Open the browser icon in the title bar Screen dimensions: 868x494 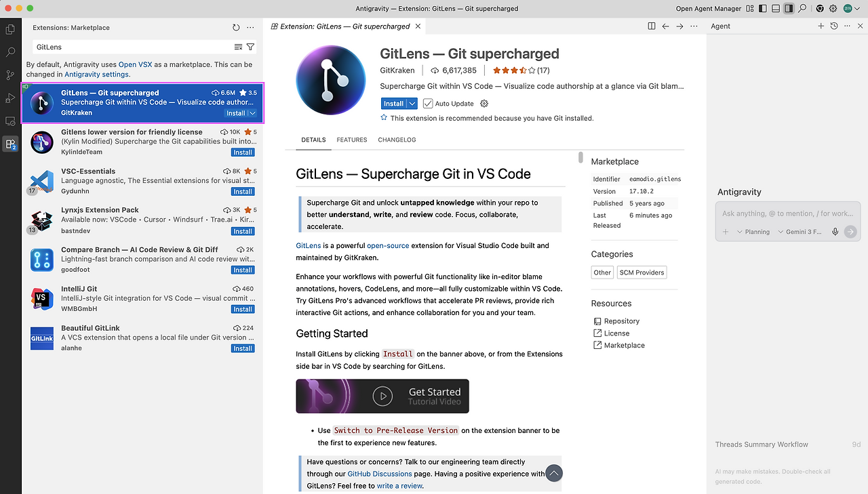click(x=820, y=9)
